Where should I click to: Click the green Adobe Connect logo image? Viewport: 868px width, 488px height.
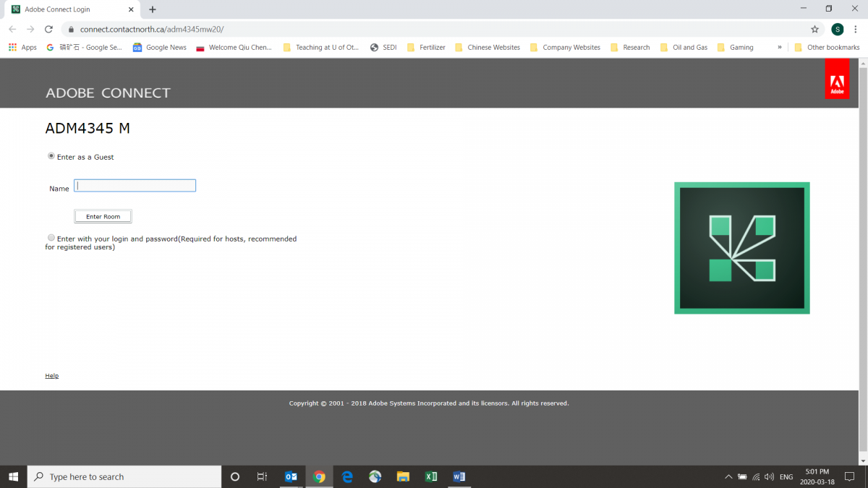point(742,248)
